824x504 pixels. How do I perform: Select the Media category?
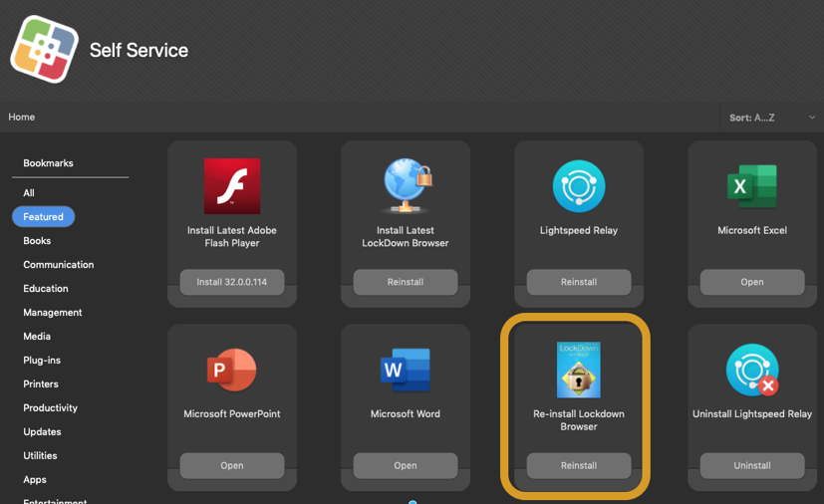tap(37, 337)
